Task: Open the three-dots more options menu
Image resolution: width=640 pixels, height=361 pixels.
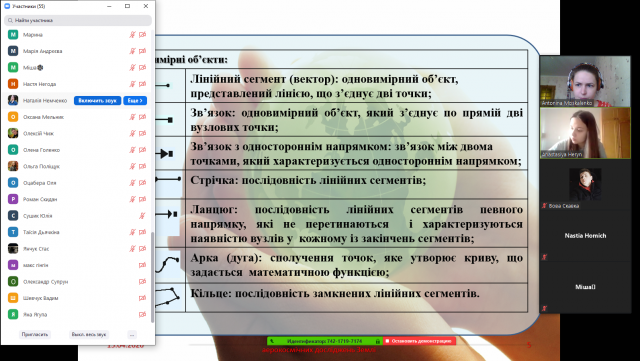Action: [x=132, y=335]
